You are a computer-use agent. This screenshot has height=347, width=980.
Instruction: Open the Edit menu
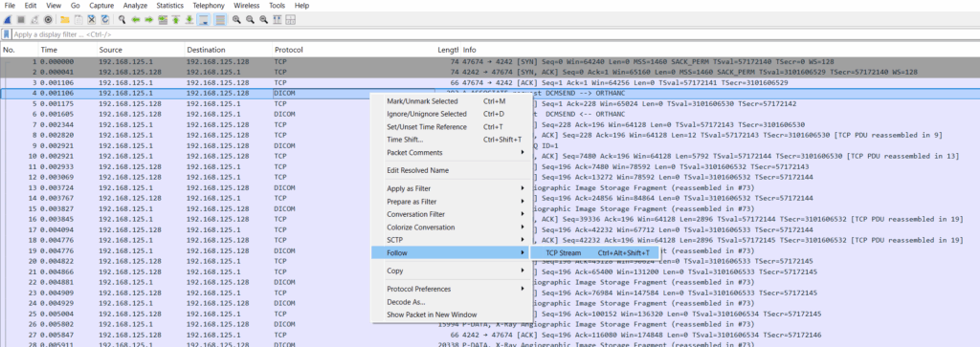30,6
